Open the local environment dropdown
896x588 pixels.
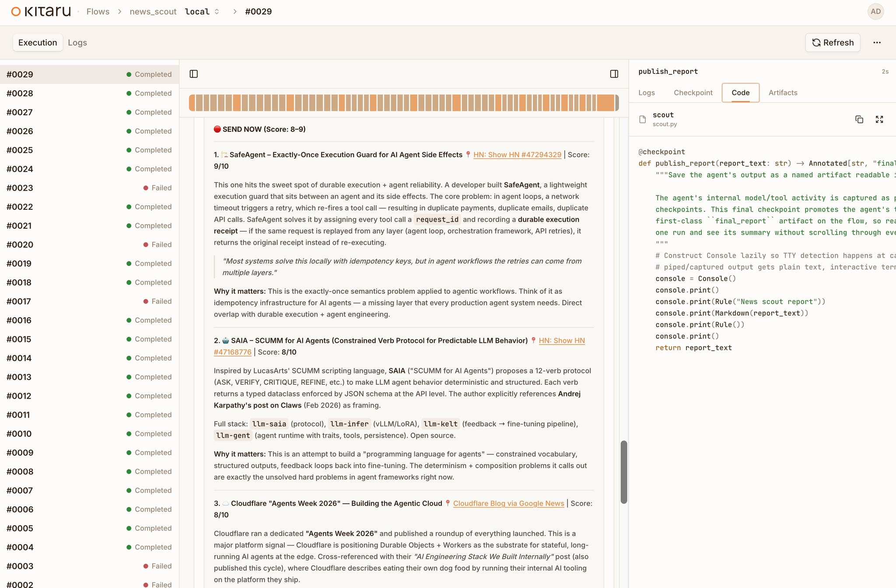coord(202,12)
